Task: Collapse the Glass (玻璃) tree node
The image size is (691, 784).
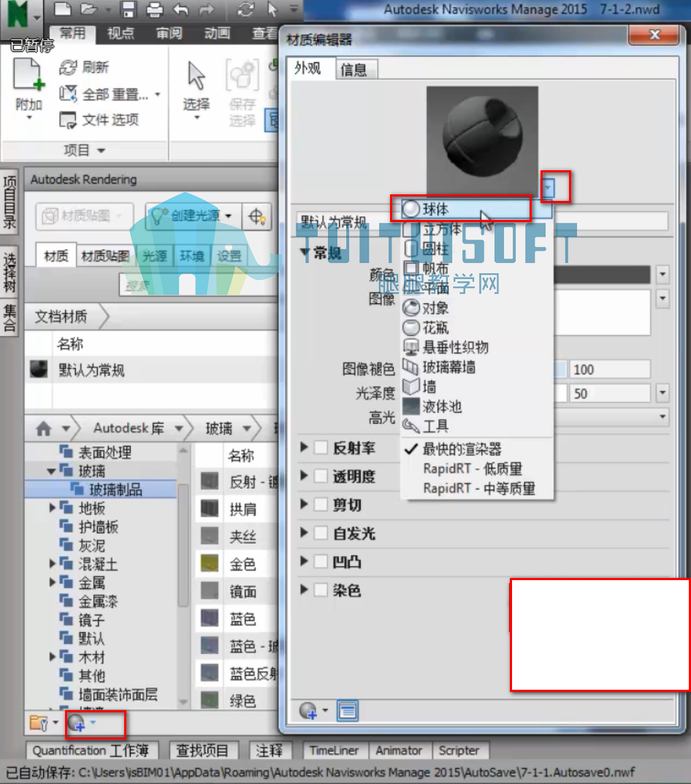Action: coord(51,471)
